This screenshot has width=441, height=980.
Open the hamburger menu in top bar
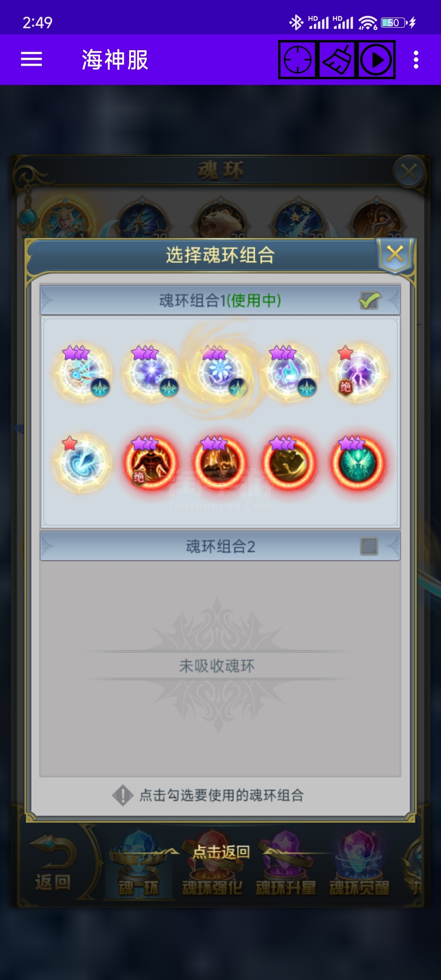coord(31,60)
